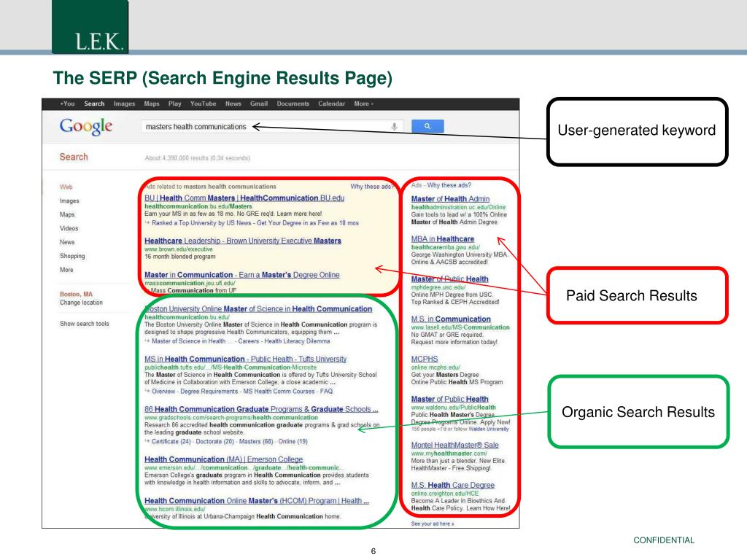The width and height of the screenshot is (747, 560).
Task: Click the Careers sitelink under Boston University
Action: coord(249,341)
